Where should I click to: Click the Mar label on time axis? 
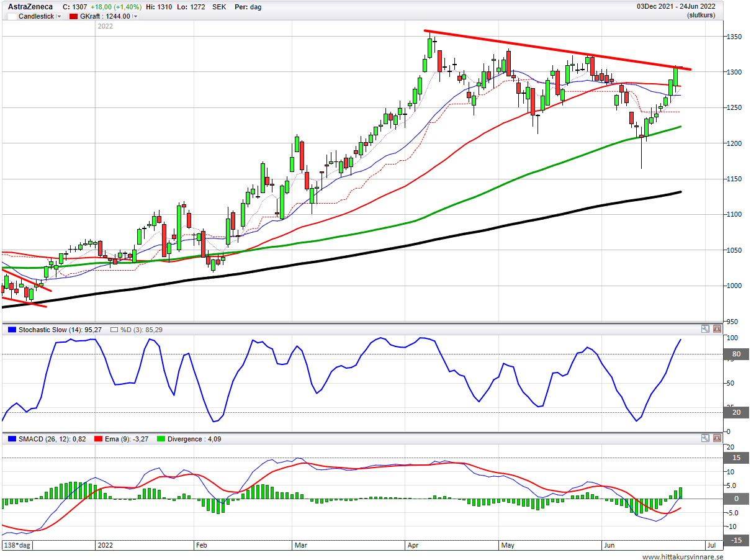click(301, 545)
